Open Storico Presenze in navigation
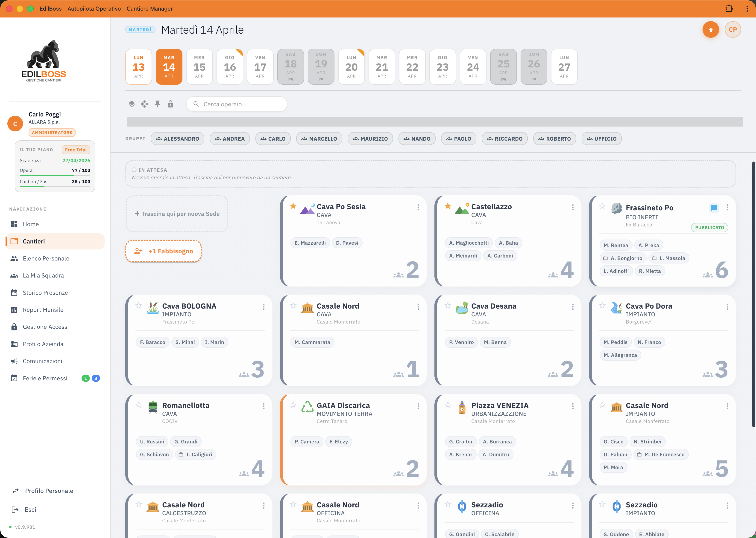 pyautogui.click(x=45, y=293)
